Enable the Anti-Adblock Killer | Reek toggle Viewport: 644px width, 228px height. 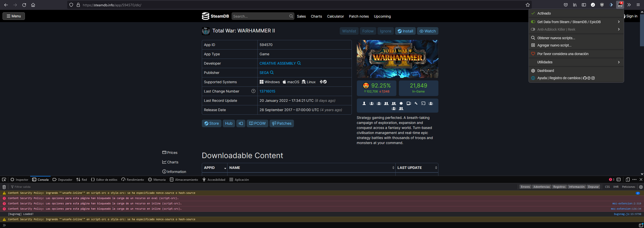click(x=533, y=29)
